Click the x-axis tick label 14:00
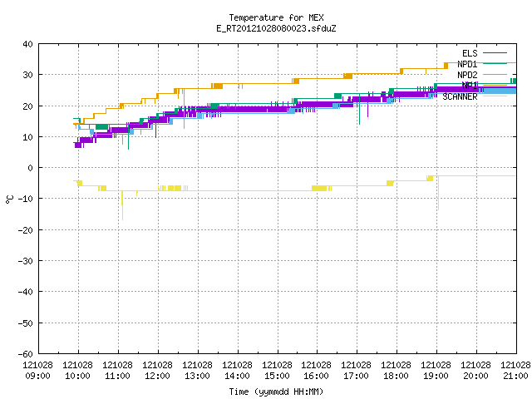The height and width of the screenshot is (399, 532). 237,376
